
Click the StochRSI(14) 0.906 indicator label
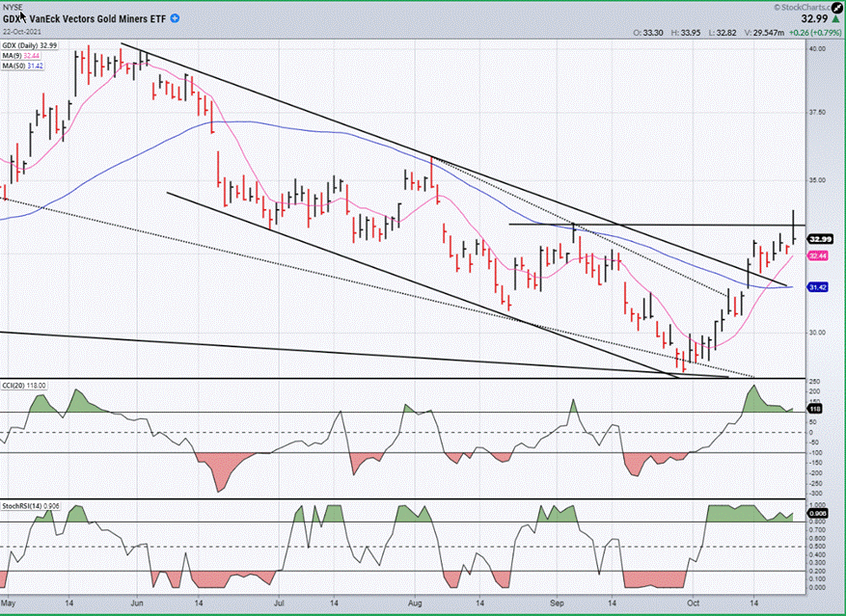tap(31, 506)
